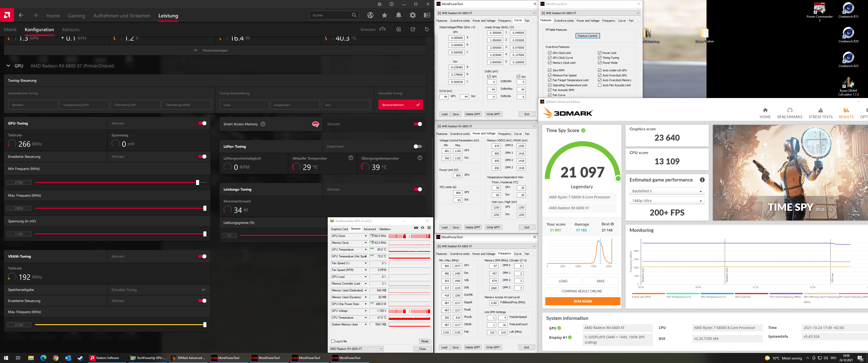Screen dimensions: 868x363
Task: Go to 3DMark HOME
Action: [x=765, y=113]
